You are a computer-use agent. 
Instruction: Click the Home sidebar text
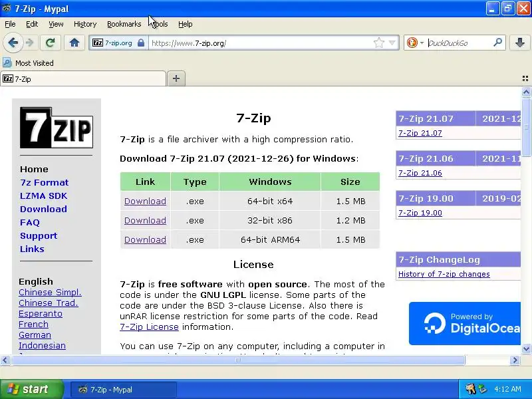[34, 169]
